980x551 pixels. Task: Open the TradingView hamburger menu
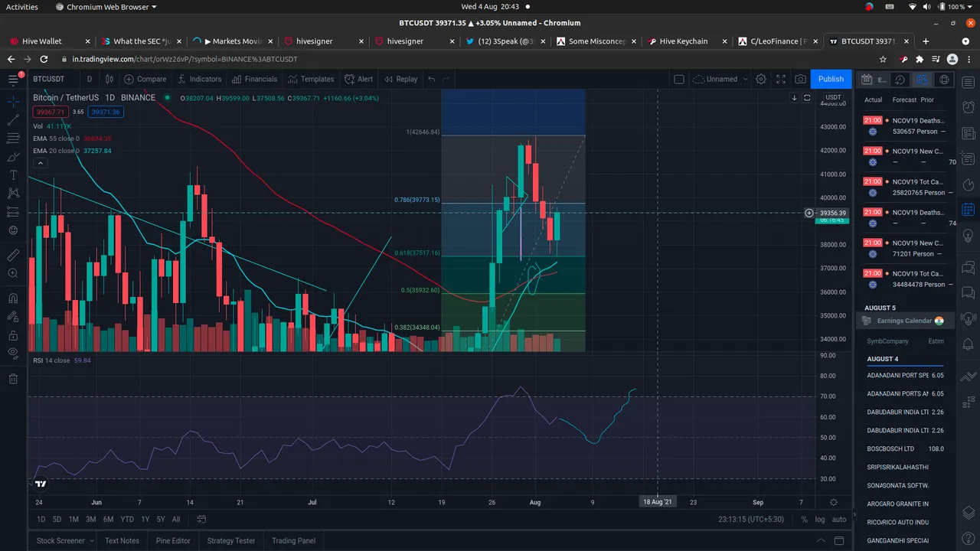click(13, 79)
